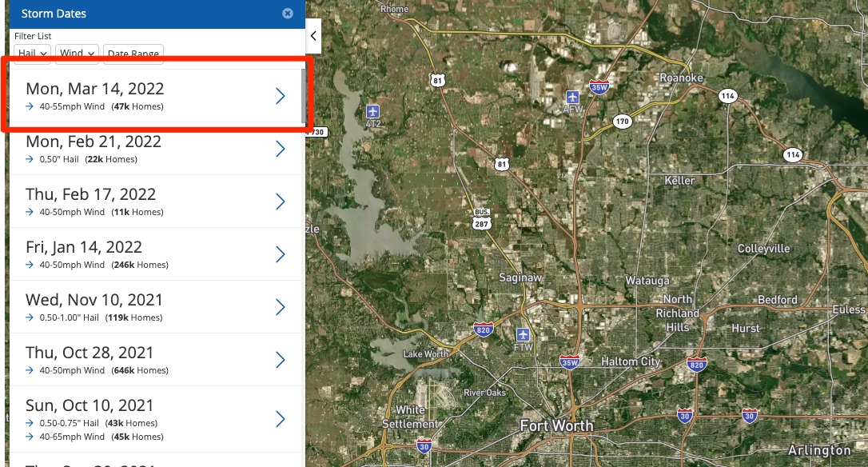Click the Fort Worth city label
The image size is (868, 467).
[556, 425]
